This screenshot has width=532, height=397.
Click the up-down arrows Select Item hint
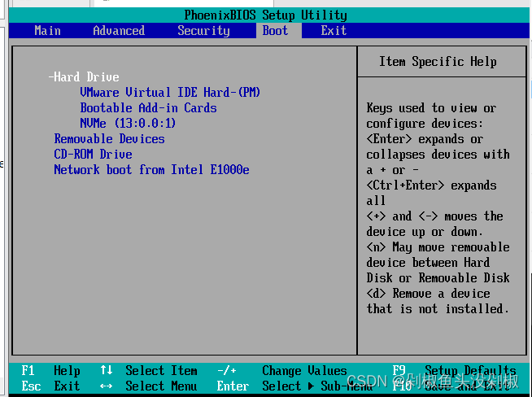click(149, 370)
